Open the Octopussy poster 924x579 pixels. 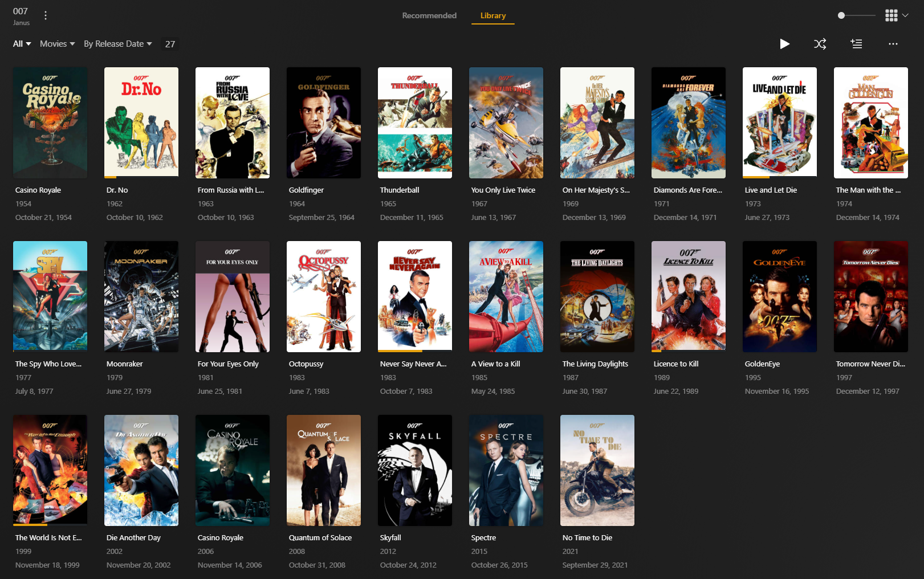(324, 296)
